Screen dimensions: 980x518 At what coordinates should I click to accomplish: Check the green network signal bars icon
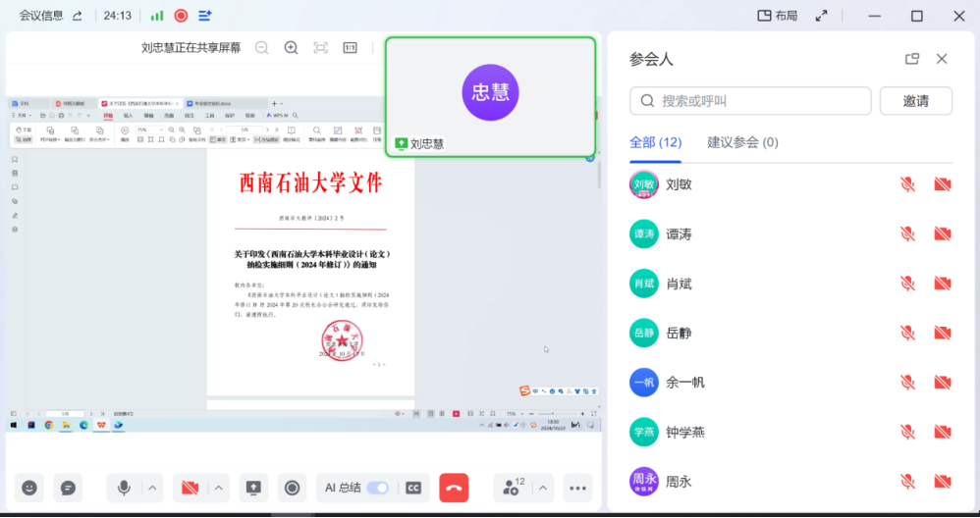(157, 16)
